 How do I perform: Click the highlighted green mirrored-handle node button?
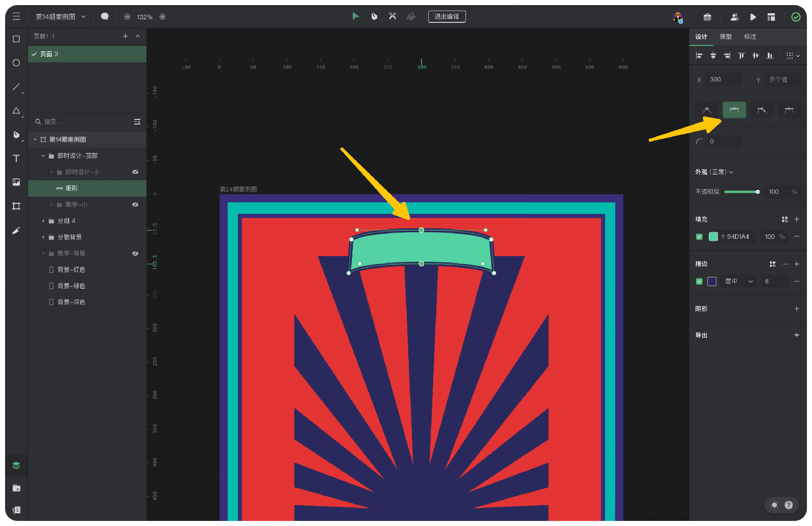pos(734,110)
